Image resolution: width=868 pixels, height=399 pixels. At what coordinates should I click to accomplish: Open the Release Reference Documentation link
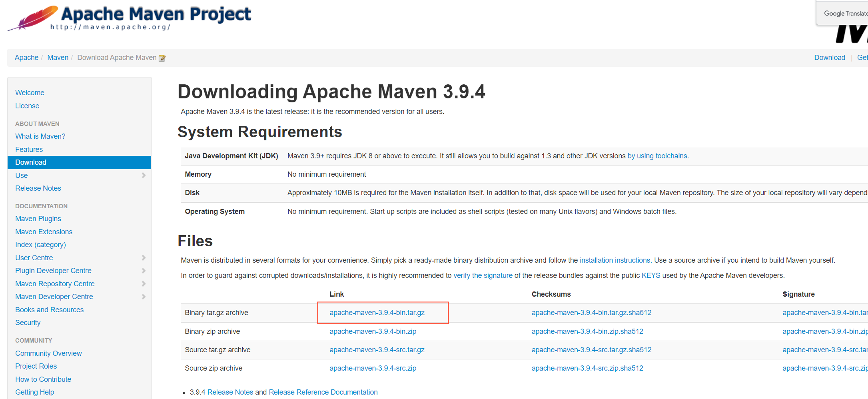pos(323,392)
